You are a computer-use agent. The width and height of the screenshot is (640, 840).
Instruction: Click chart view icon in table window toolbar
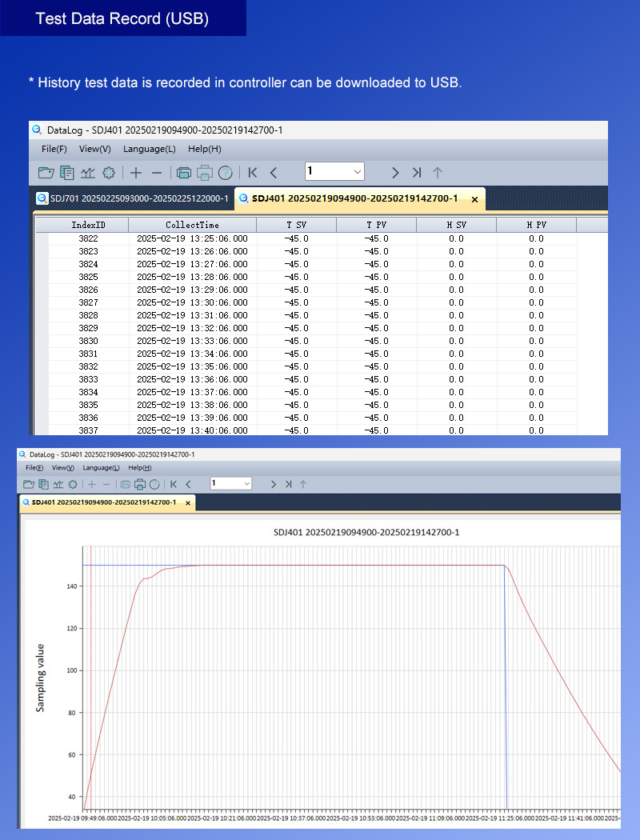point(88,172)
